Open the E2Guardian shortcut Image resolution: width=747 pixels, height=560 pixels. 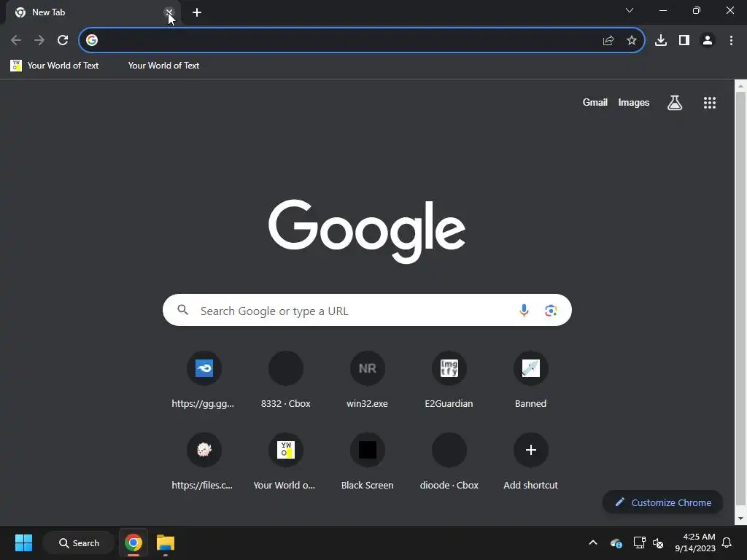click(x=449, y=380)
